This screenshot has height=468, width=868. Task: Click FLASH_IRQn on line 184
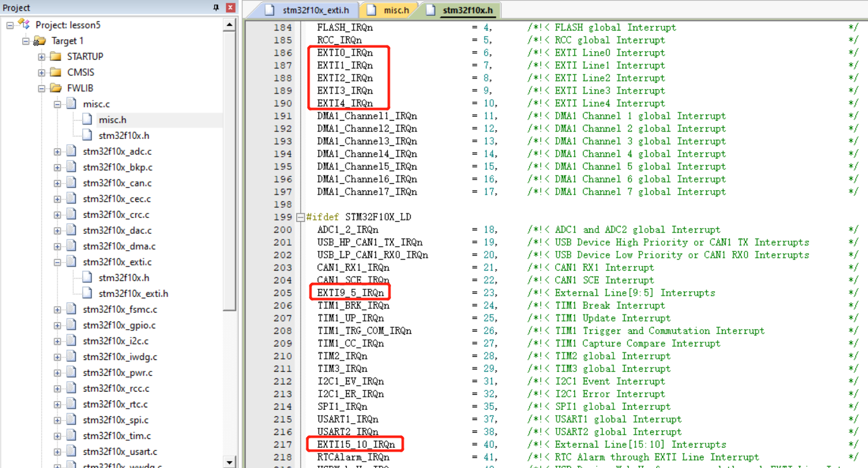[345, 28]
